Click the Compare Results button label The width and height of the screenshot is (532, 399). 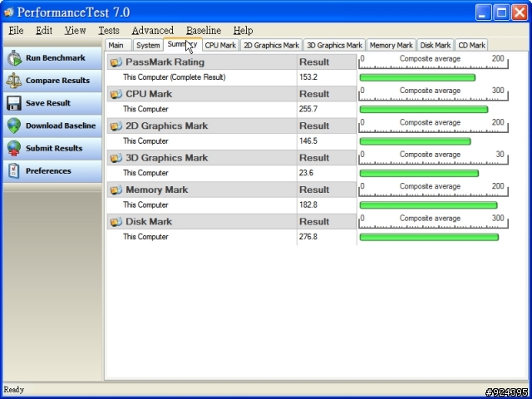57,81
